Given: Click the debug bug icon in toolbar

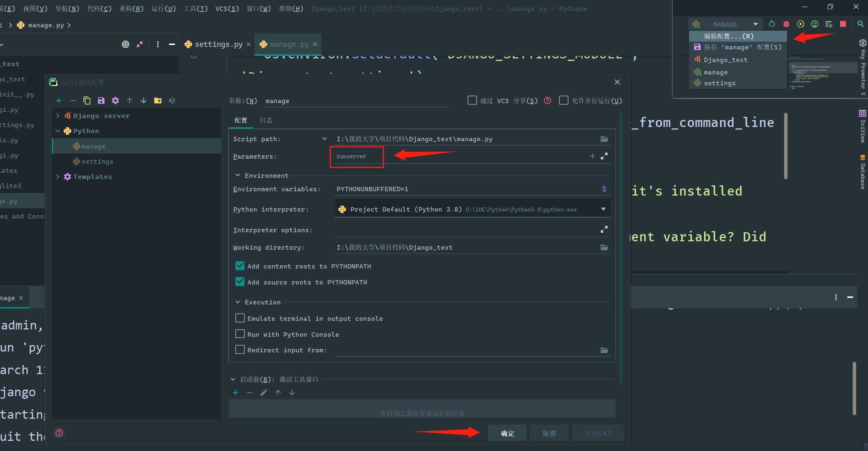Looking at the screenshot, I should (x=786, y=24).
